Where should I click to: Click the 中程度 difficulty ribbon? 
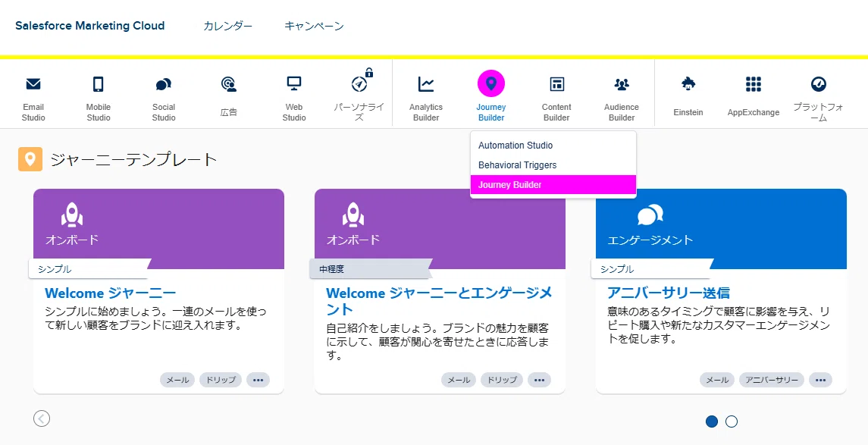pyautogui.click(x=370, y=269)
